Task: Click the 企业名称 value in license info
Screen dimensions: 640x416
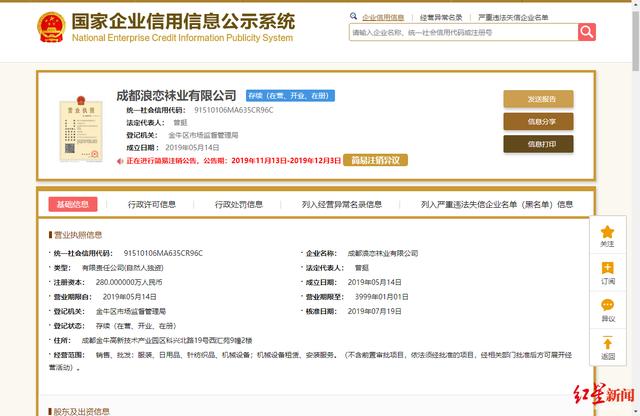Action: (x=383, y=253)
